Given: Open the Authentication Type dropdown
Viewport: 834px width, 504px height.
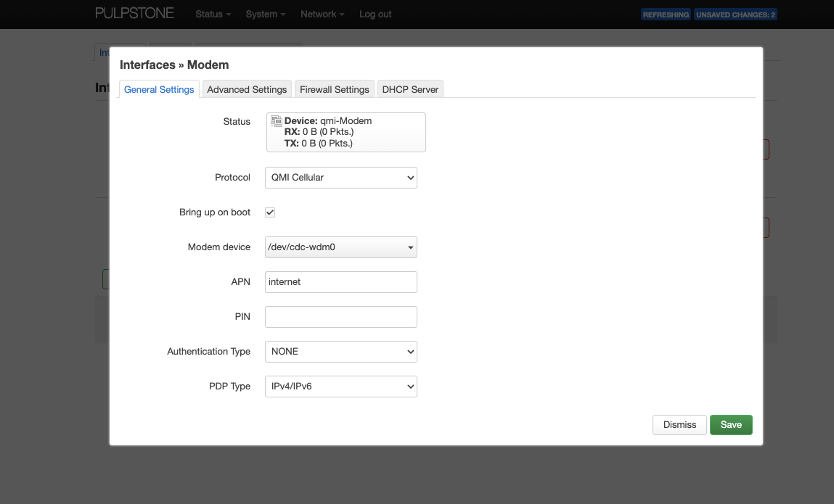Looking at the screenshot, I should [341, 352].
